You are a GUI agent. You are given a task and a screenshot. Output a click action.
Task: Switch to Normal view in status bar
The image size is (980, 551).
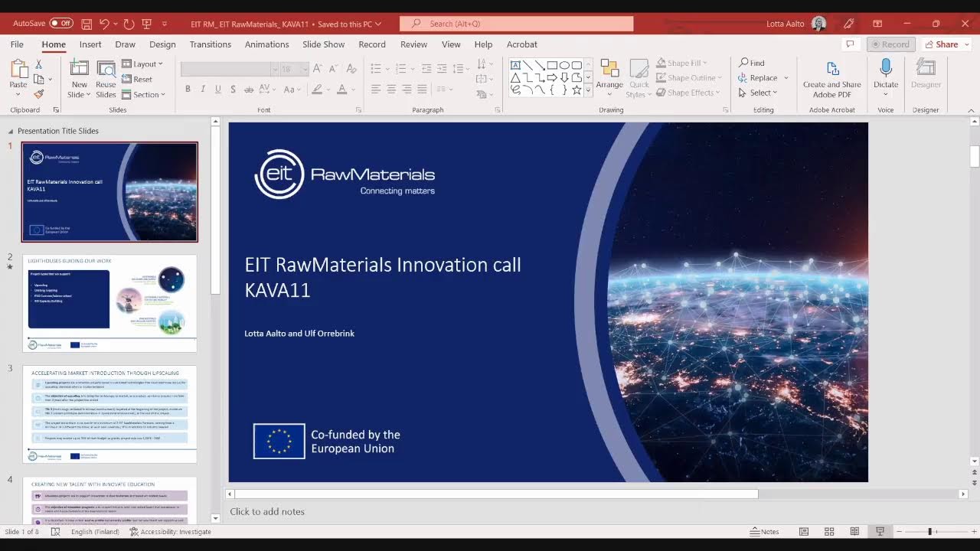click(x=804, y=531)
